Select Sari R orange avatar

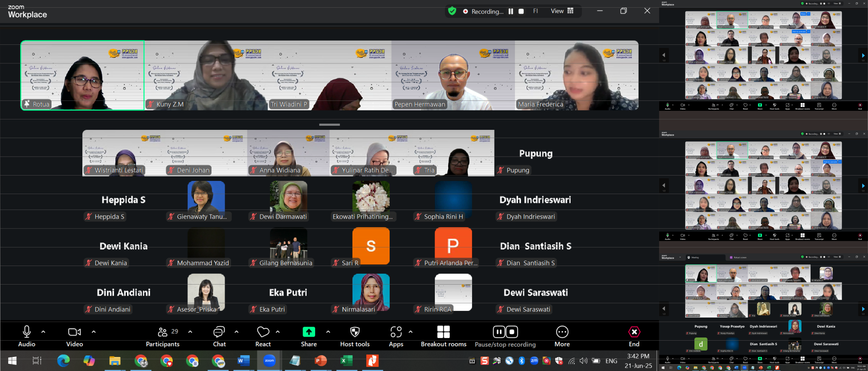pos(371,246)
